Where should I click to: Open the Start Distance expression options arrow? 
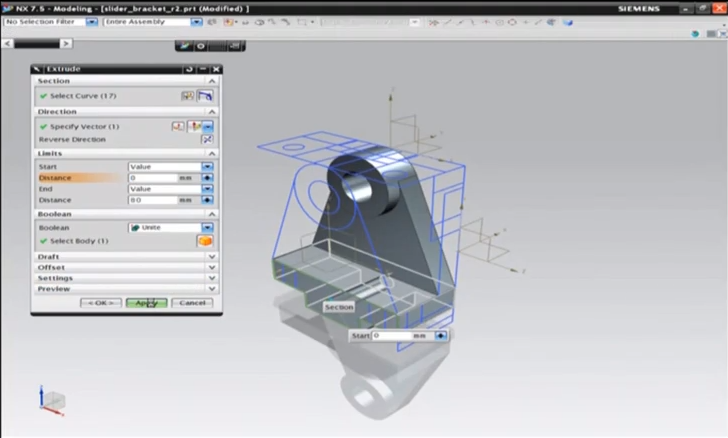pyautogui.click(x=207, y=178)
